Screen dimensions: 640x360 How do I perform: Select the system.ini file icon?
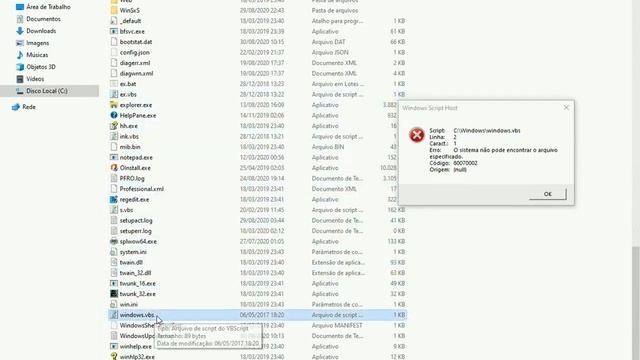point(114,252)
